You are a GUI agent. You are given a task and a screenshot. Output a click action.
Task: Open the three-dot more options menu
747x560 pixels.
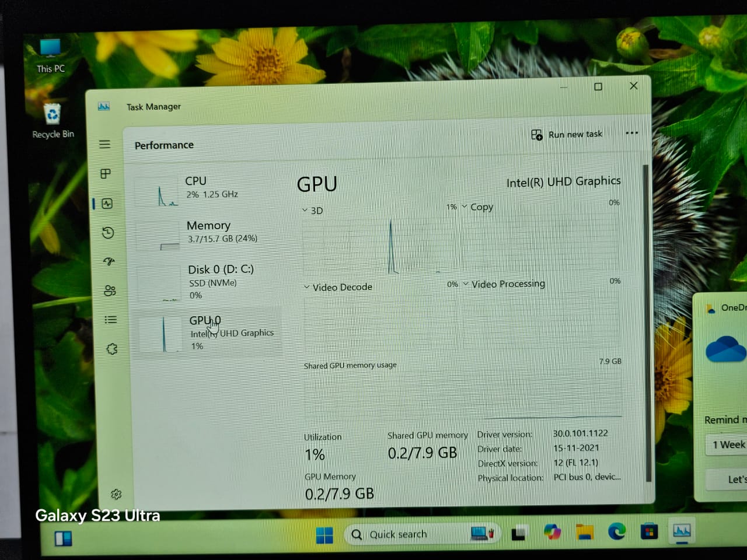click(x=631, y=133)
